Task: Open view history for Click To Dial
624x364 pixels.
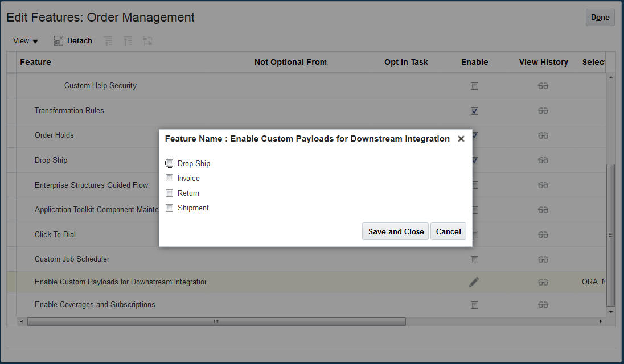Action: [543, 234]
